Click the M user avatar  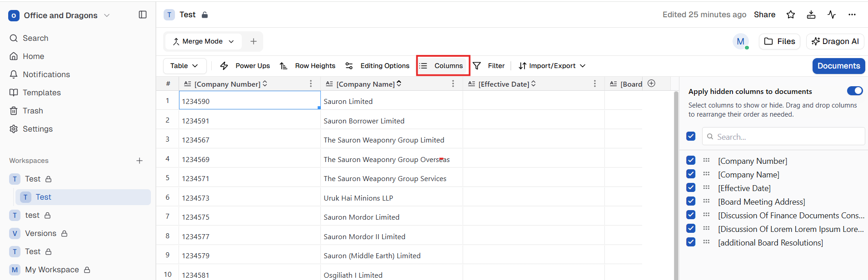tap(741, 41)
